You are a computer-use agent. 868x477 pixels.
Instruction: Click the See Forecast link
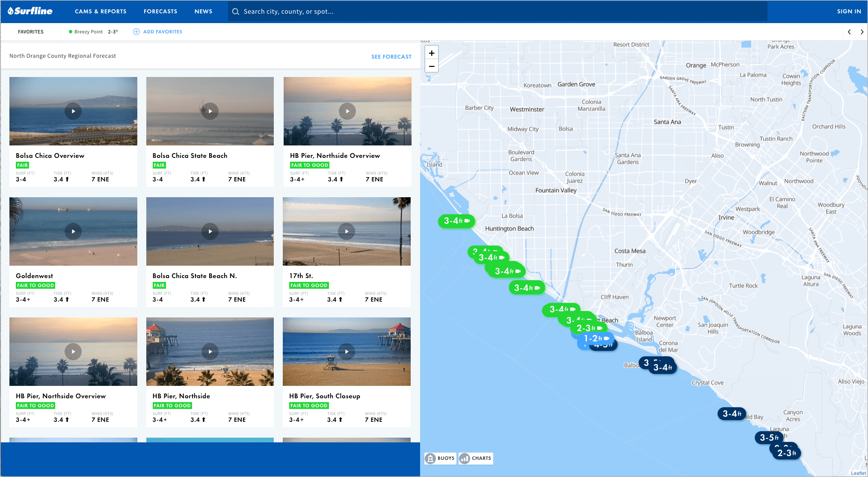(x=391, y=56)
